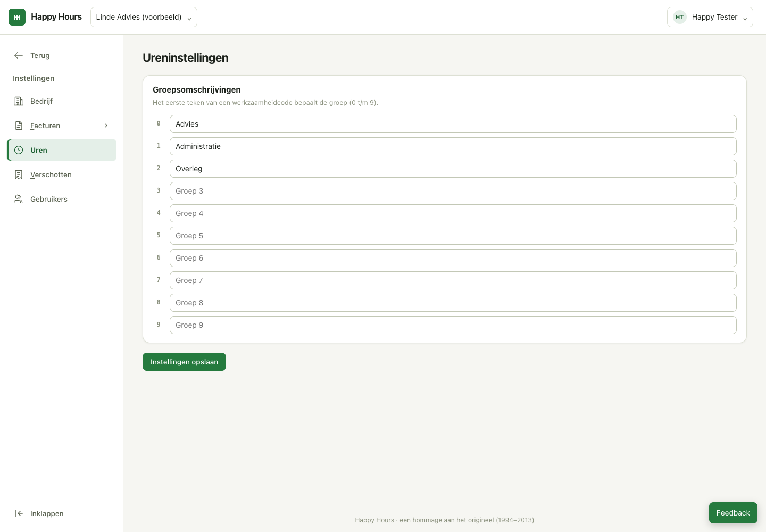Click the empty Groep 3 input field
This screenshot has height=532, width=766.
point(453,191)
